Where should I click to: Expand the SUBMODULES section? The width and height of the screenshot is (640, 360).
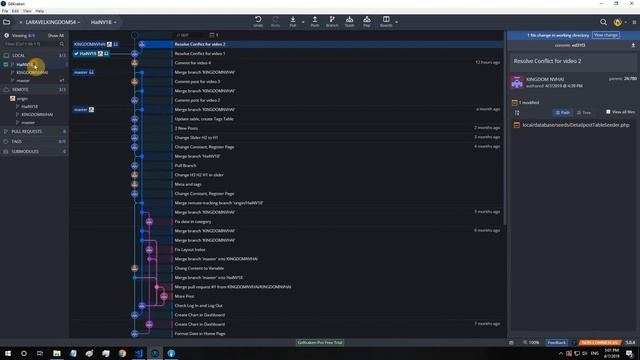(x=34, y=151)
